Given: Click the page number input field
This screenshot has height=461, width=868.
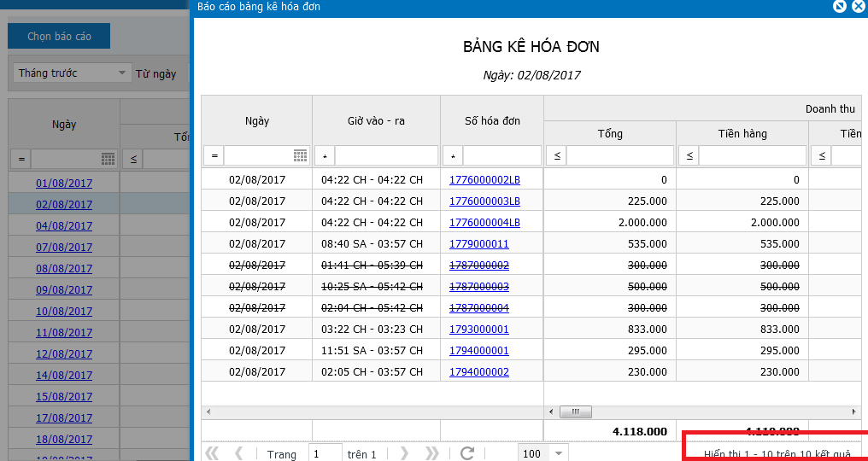Looking at the screenshot, I should [x=325, y=454].
